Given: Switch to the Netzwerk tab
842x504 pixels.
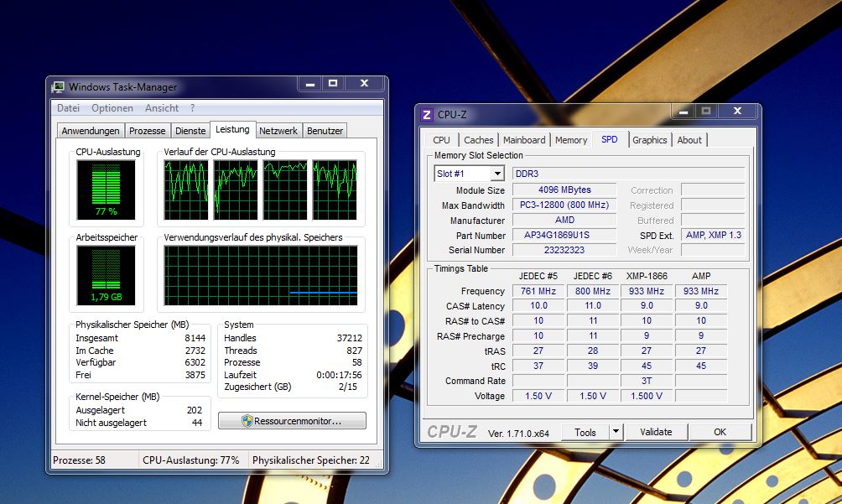Looking at the screenshot, I should [x=278, y=131].
